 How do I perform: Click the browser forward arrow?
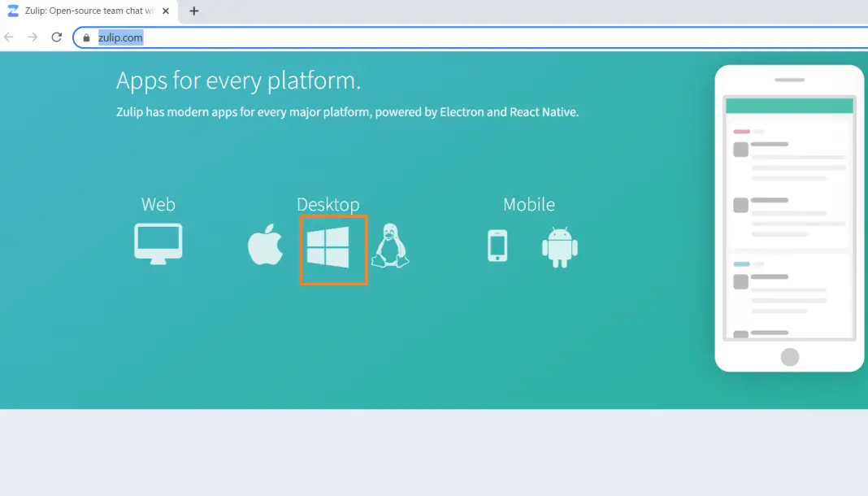pos(33,37)
